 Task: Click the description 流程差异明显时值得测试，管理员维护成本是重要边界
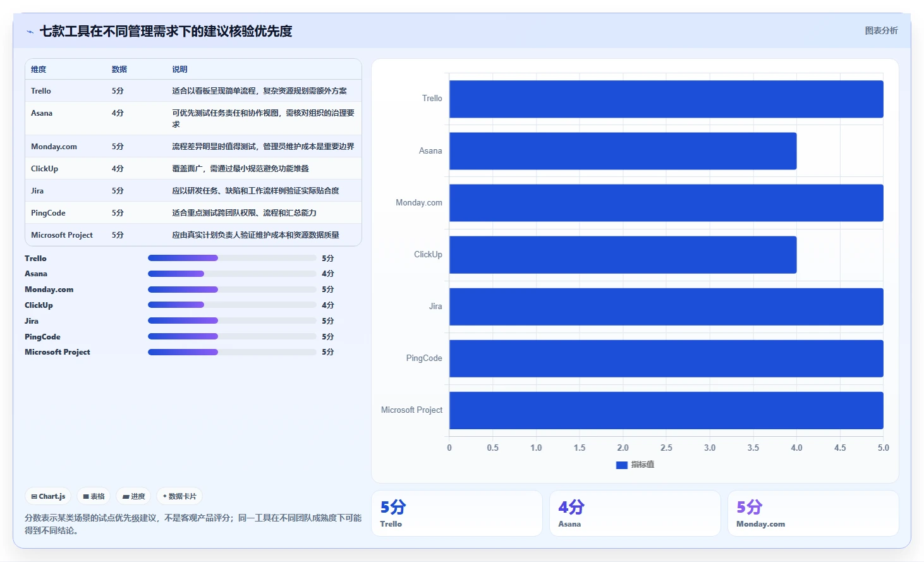coord(263,147)
